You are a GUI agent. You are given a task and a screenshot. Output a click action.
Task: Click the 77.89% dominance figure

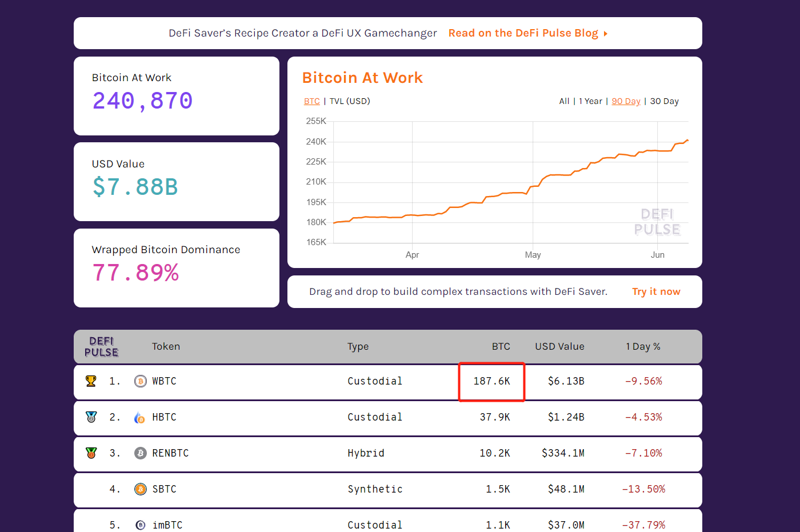[136, 273]
